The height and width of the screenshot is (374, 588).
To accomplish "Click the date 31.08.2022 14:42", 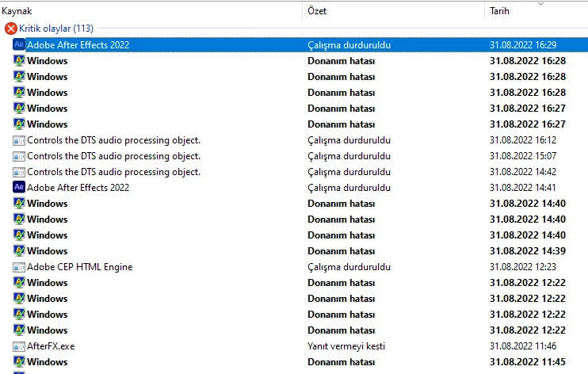I will [x=523, y=172].
